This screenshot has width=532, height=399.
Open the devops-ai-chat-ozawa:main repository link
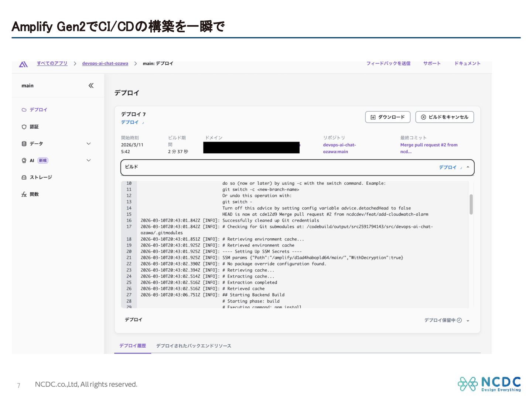pos(340,148)
